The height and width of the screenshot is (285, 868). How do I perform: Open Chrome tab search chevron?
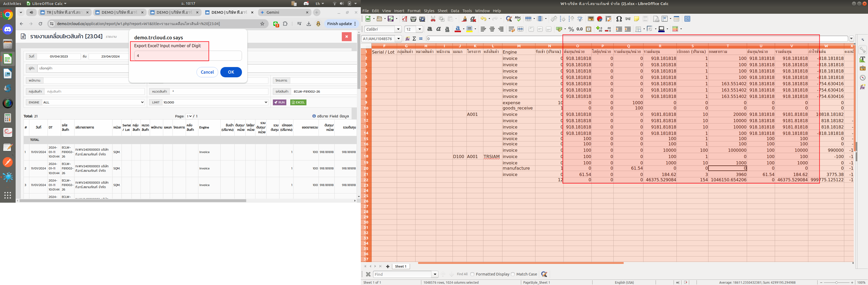(x=21, y=12)
